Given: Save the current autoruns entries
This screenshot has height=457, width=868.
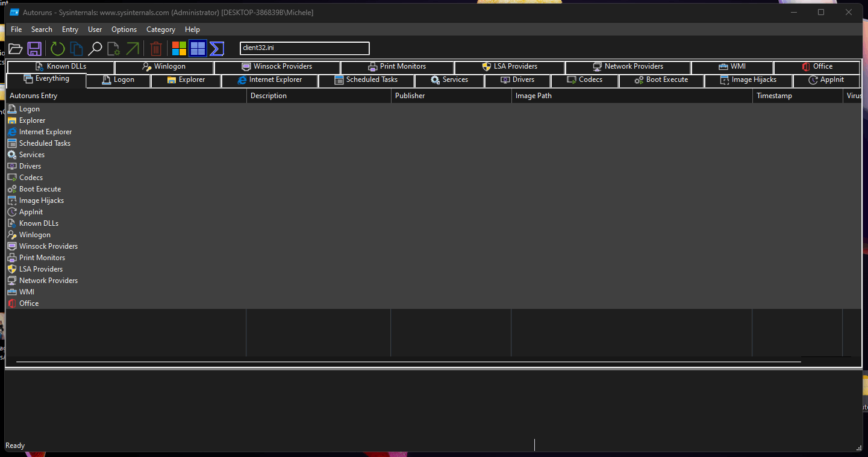Looking at the screenshot, I should point(34,48).
